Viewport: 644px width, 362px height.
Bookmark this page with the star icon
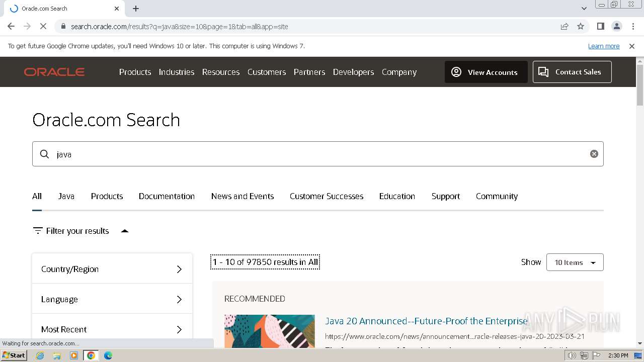[x=581, y=26]
